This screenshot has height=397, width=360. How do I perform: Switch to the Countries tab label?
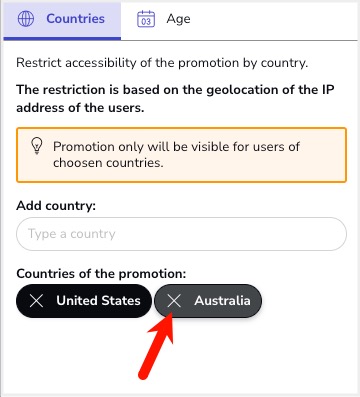point(75,19)
